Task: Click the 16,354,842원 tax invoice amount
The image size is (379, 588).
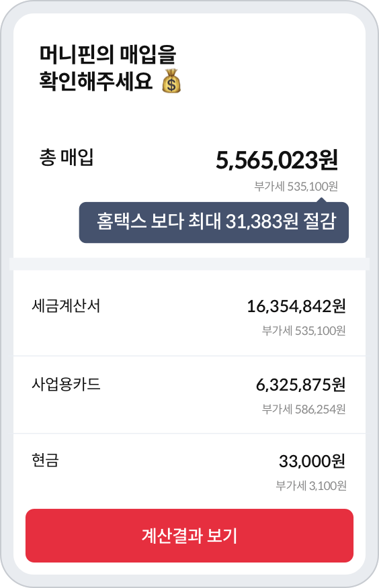Action: coord(296,306)
